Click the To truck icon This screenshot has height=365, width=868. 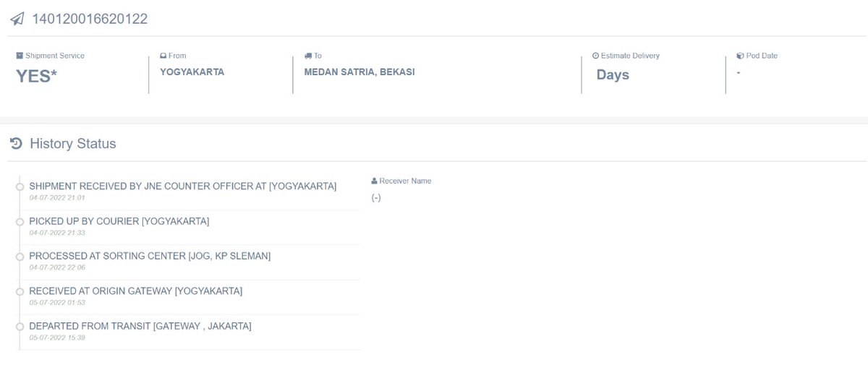[x=308, y=56]
